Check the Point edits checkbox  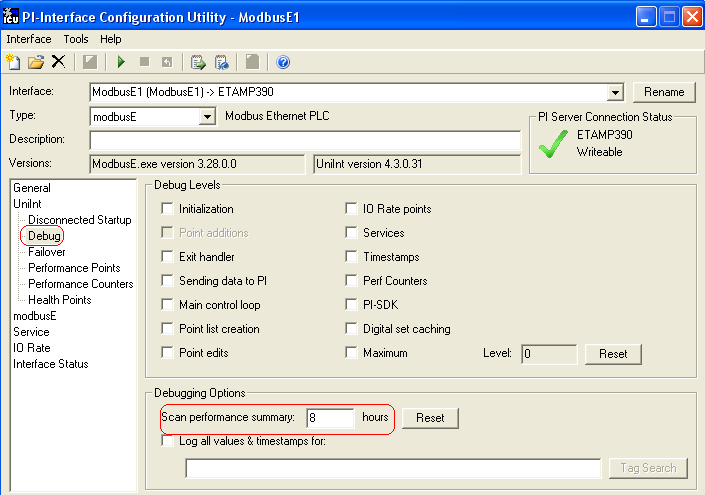coord(167,352)
